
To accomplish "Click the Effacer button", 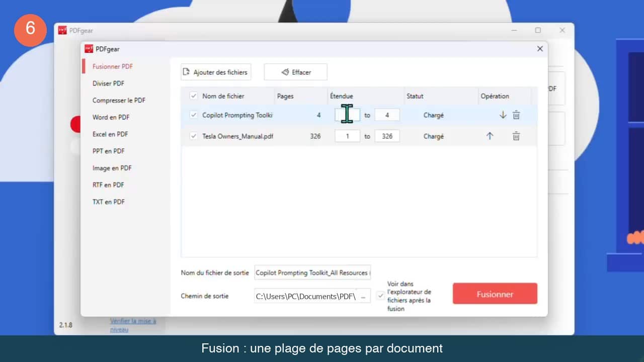I will (x=295, y=72).
